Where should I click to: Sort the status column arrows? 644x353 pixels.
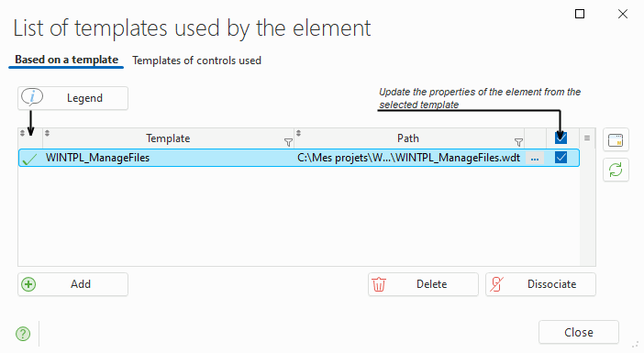[x=22, y=133]
